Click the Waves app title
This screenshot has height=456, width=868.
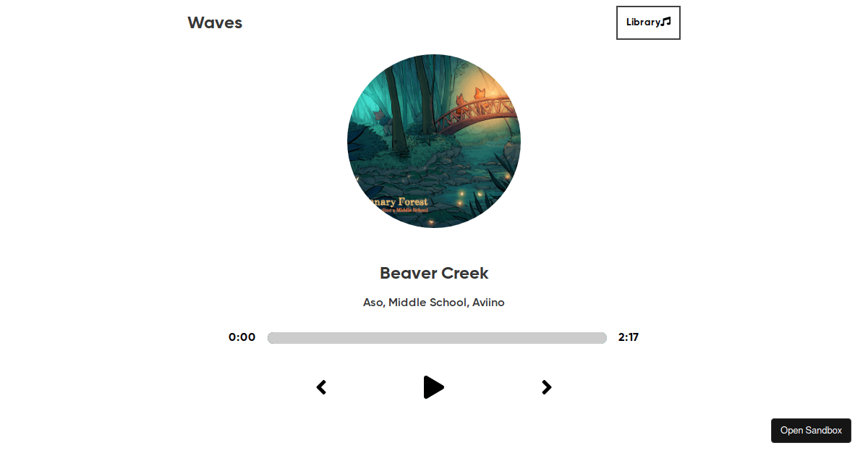pyautogui.click(x=215, y=22)
